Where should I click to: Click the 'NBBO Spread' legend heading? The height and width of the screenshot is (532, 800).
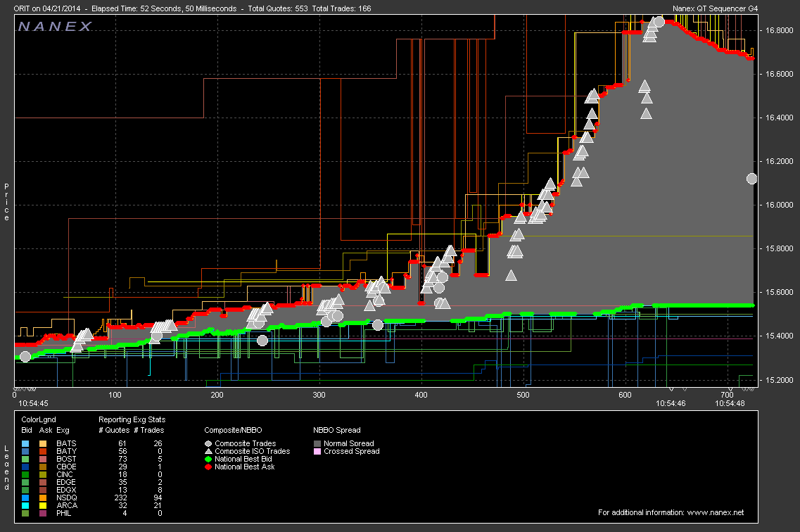[x=337, y=430]
